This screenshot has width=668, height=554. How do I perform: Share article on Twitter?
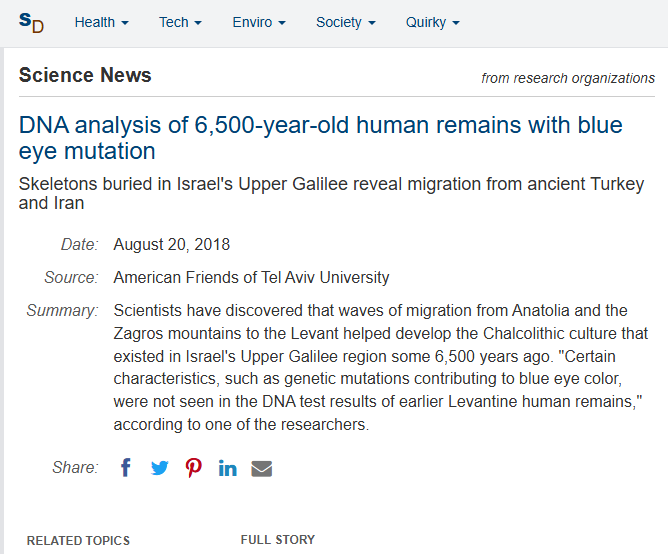pos(160,468)
